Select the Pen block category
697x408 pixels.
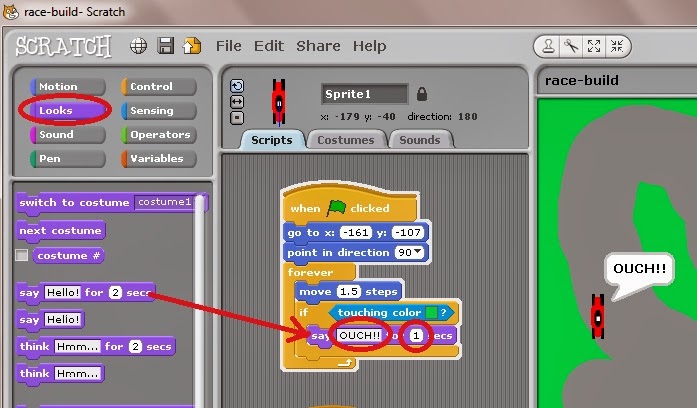[x=68, y=159]
